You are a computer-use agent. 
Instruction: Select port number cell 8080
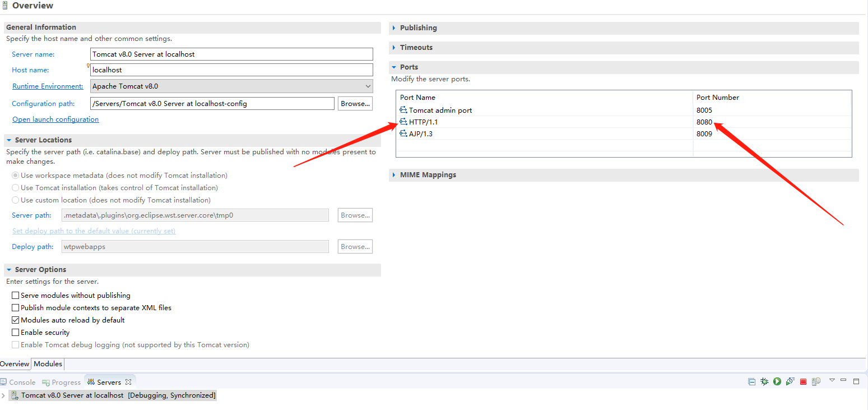point(704,122)
